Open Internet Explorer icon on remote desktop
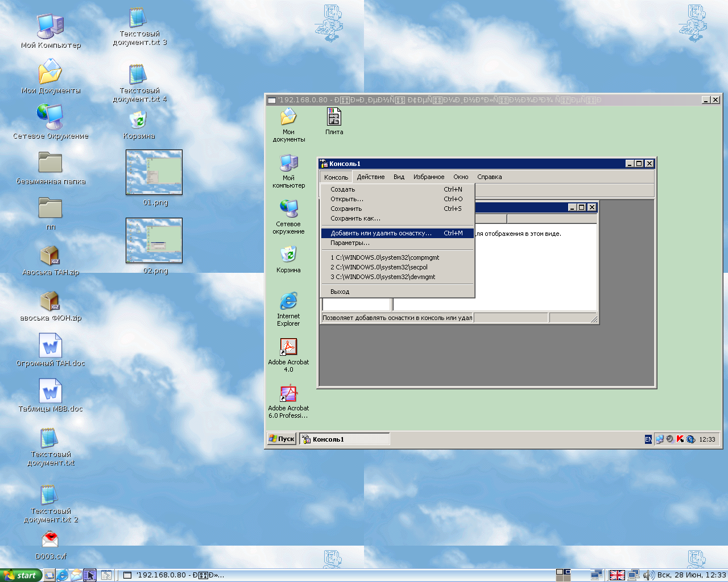728x582 pixels. click(x=288, y=302)
